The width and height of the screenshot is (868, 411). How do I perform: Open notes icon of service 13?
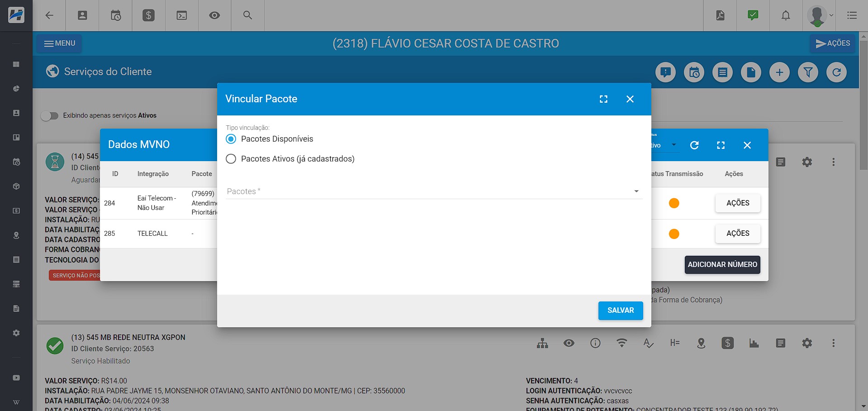(781, 344)
